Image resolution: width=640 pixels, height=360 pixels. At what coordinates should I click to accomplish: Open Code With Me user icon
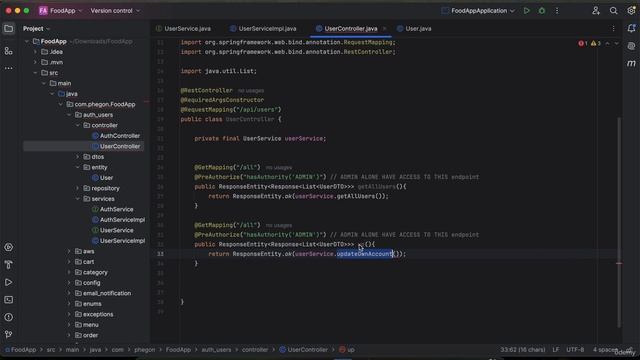pyautogui.click(x=596, y=11)
